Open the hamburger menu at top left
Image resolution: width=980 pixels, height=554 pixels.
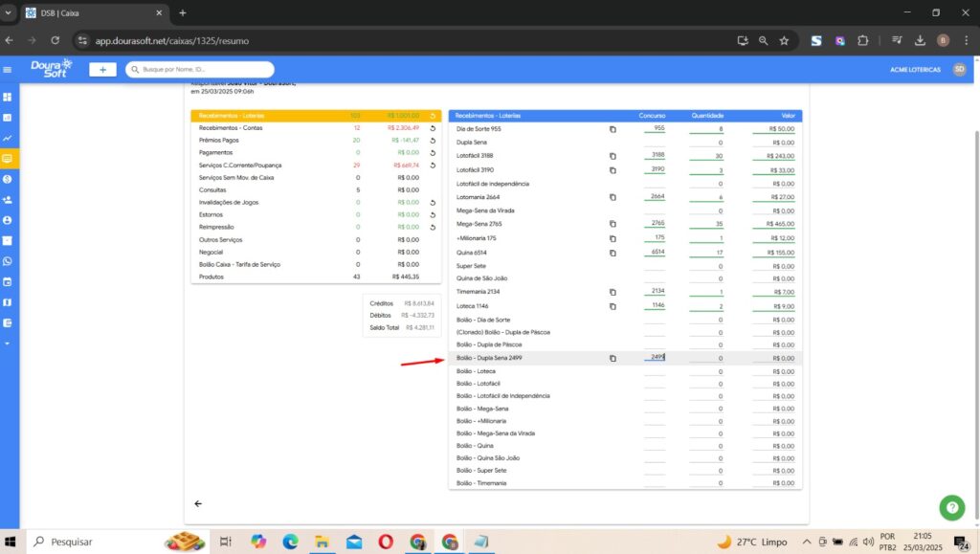(8, 70)
